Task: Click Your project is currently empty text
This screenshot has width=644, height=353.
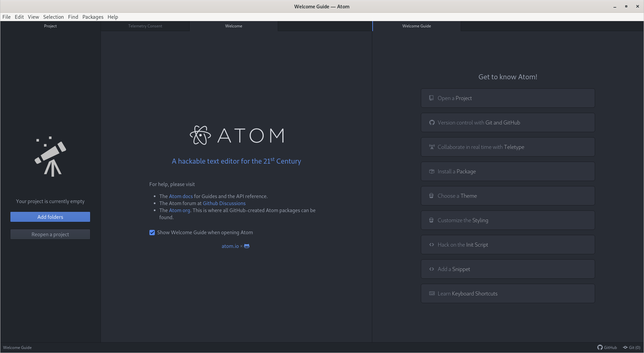Action: (x=50, y=201)
